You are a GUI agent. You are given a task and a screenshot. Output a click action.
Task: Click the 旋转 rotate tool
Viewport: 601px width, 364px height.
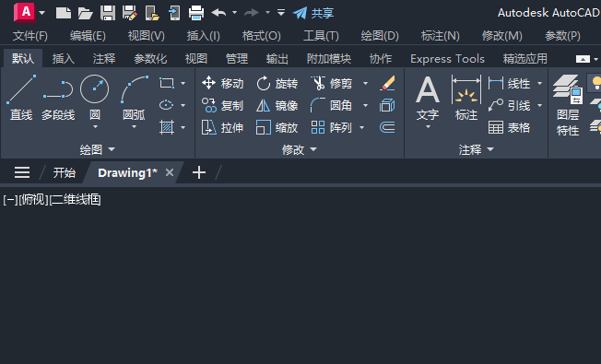tap(277, 83)
